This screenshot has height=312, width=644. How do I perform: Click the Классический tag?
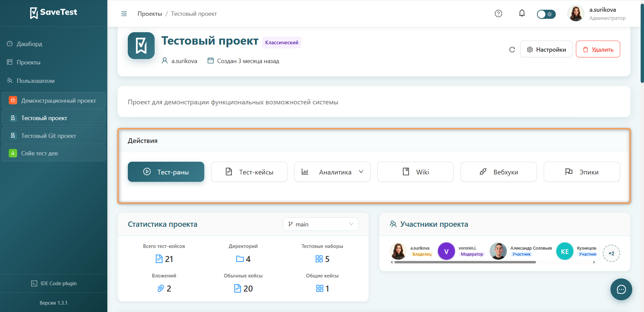tap(282, 43)
